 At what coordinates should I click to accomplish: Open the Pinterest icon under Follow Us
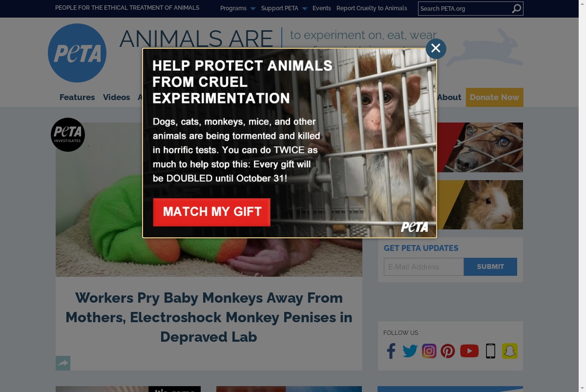(x=448, y=351)
